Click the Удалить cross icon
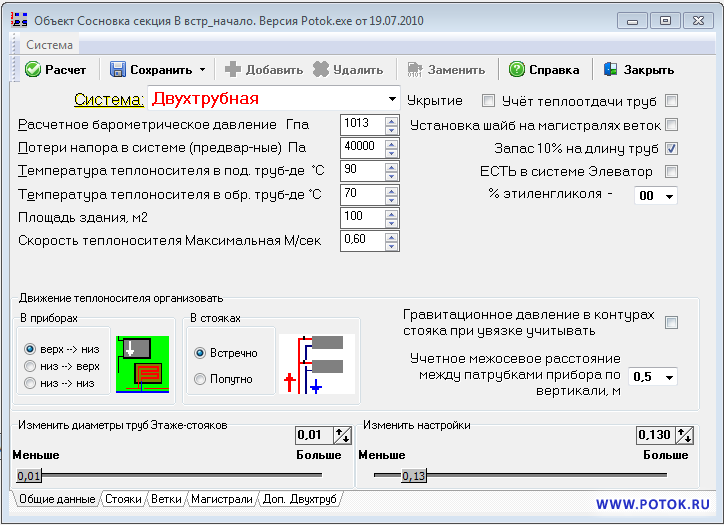This screenshot has height=525, width=724. [321, 70]
